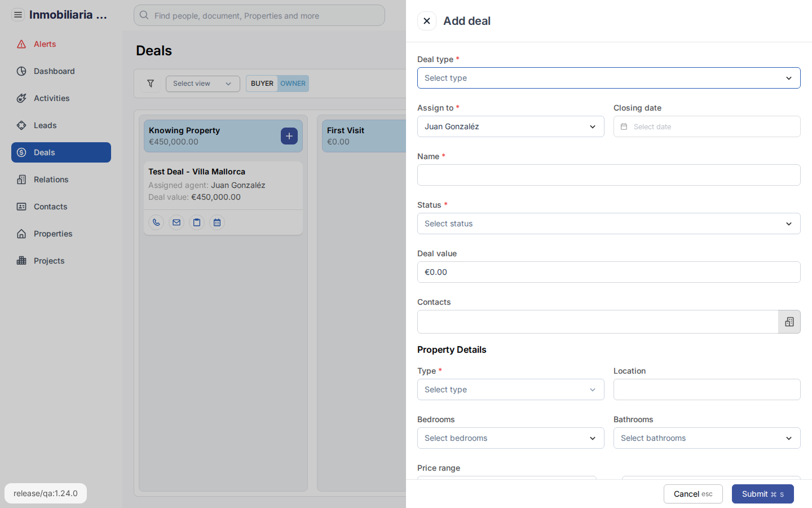812x508 pixels.
Task: Click the email icon on Test Deal card
Action: coord(176,222)
